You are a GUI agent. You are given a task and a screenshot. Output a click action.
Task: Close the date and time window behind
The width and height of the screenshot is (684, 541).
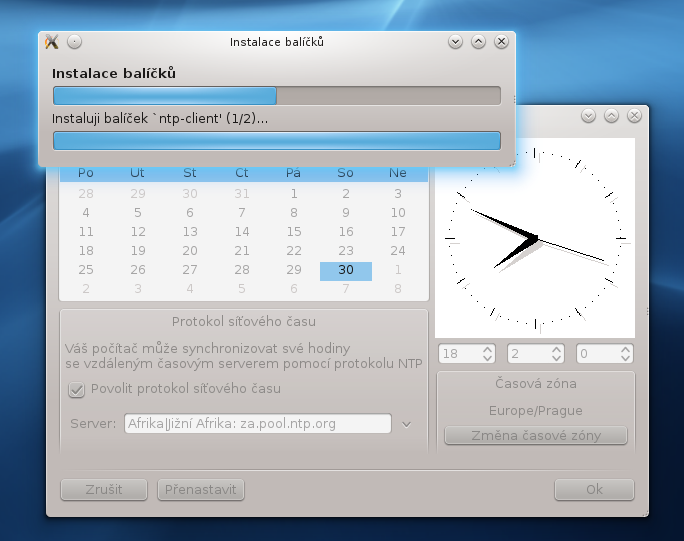(x=634, y=116)
